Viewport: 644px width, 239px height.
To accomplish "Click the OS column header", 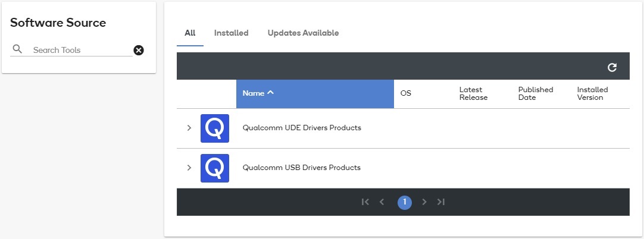I will [x=406, y=94].
